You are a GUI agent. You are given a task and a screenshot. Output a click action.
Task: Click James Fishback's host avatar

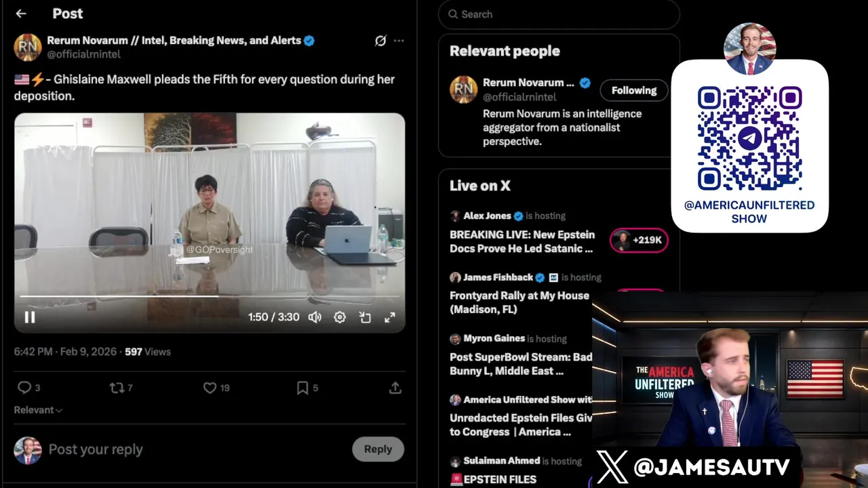(455, 277)
